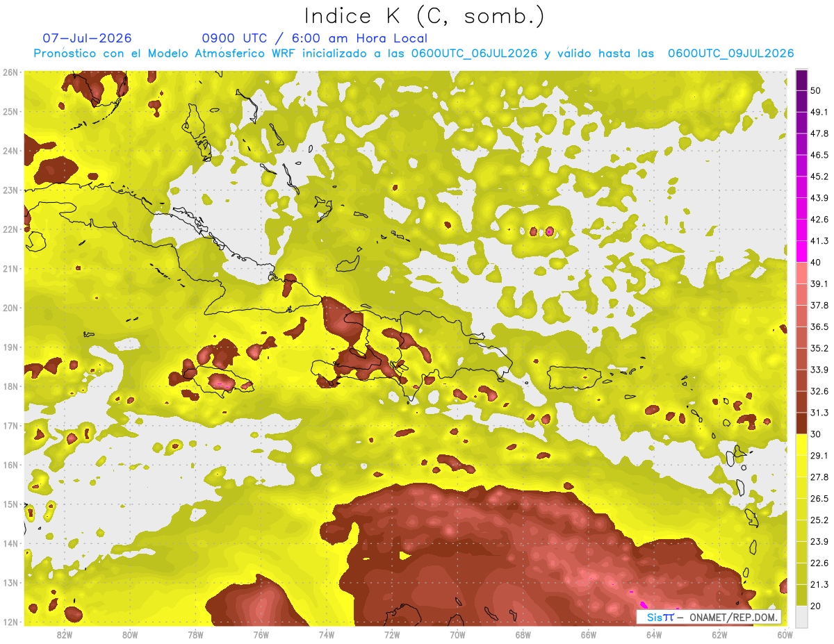834x644 pixels.
Task: Click the colorbar label "47.8"
Action: pyautogui.click(x=819, y=133)
